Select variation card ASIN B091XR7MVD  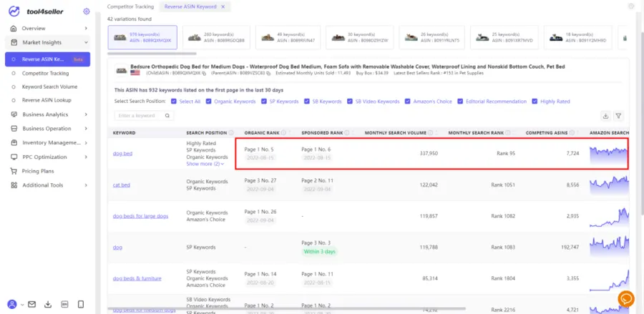pos(504,37)
